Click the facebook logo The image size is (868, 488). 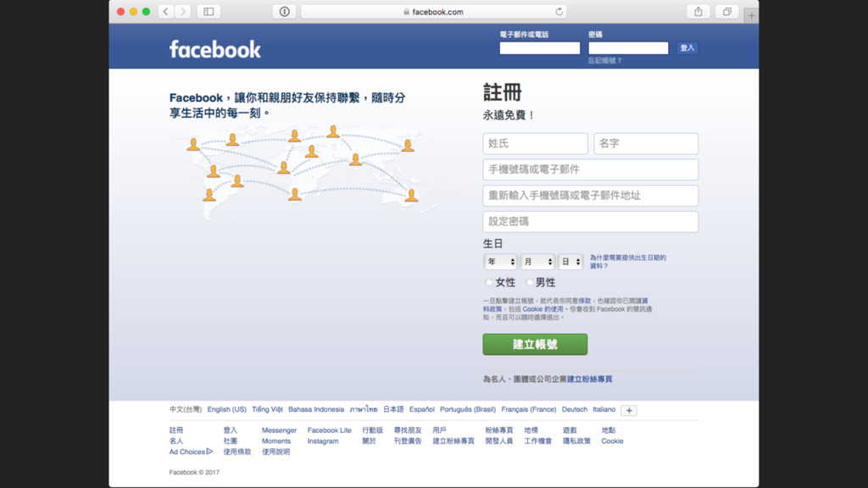point(214,49)
